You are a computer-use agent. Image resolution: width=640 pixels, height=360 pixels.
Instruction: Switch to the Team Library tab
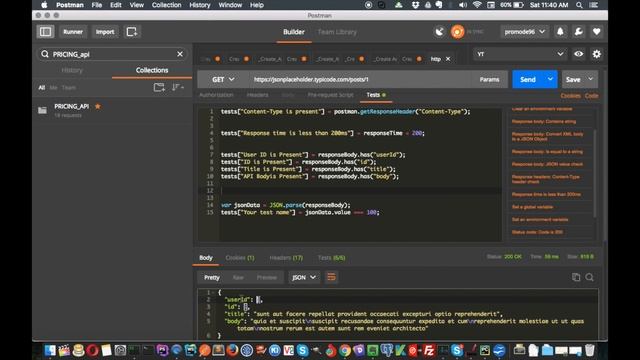click(337, 32)
